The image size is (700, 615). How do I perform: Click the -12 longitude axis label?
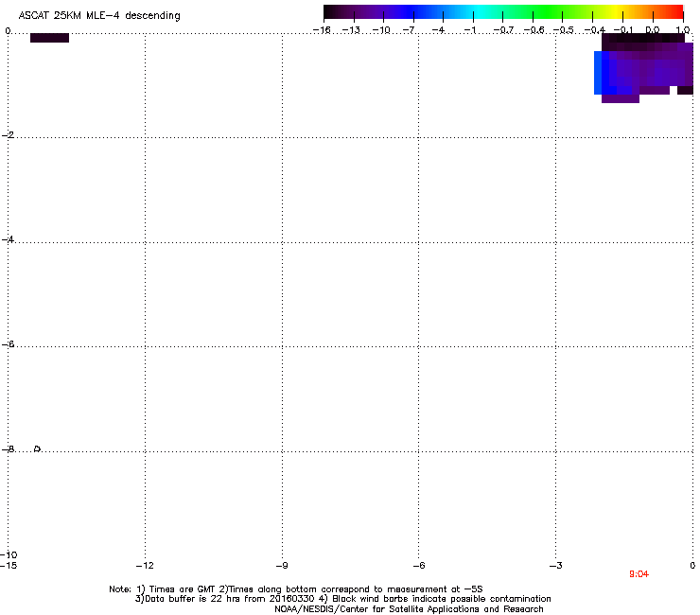[145, 566]
